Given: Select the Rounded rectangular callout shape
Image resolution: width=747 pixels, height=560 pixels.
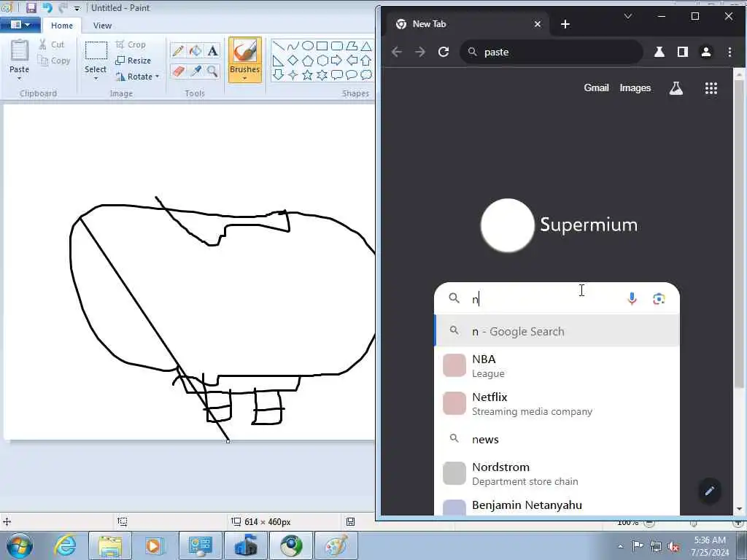Looking at the screenshot, I should pyautogui.click(x=337, y=75).
